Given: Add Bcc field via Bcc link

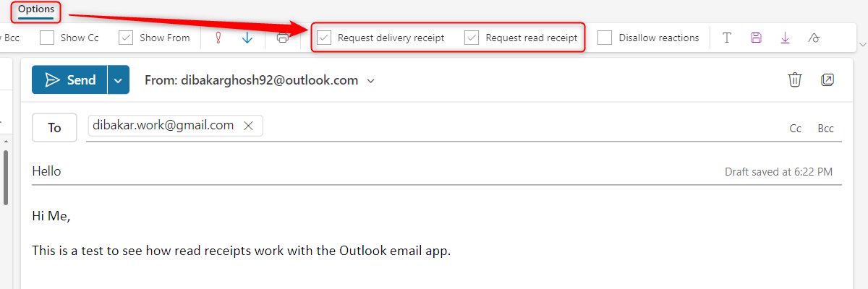Looking at the screenshot, I should pyautogui.click(x=825, y=129).
